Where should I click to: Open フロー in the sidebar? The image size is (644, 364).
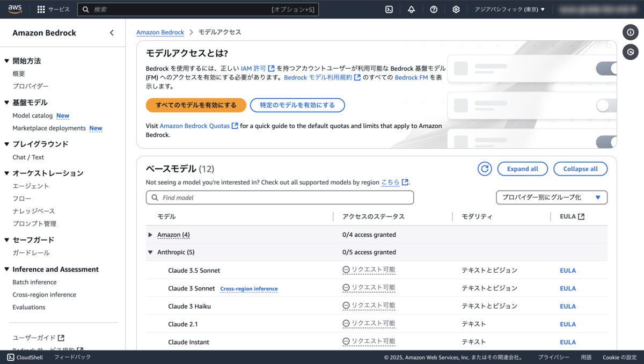tap(22, 199)
